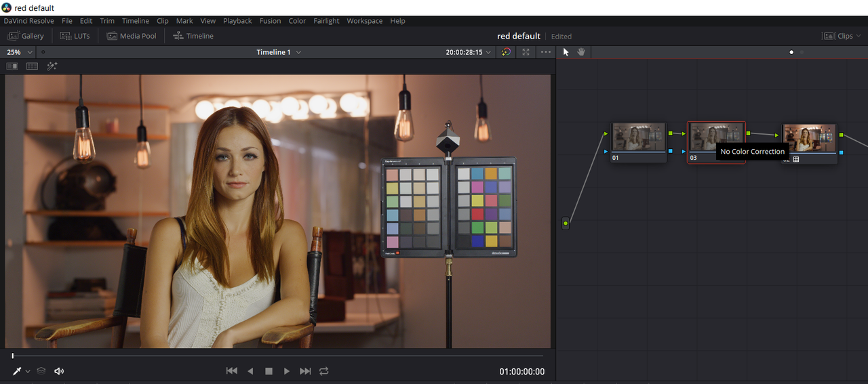Open the Mark menu
The width and height of the screenshot is (868, 384).
click(x=184, y=21)
